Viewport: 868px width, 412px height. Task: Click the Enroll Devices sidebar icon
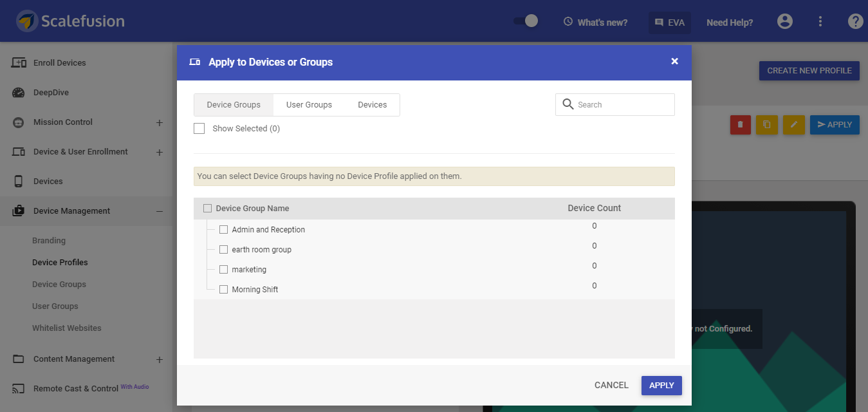(19, 63)
